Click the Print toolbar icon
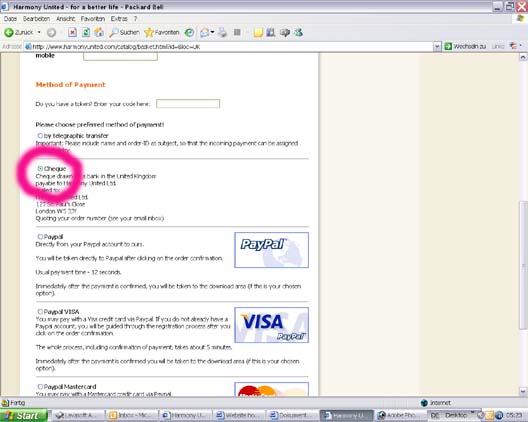This screenshot has width=528, height=422. tap(222, 32)
